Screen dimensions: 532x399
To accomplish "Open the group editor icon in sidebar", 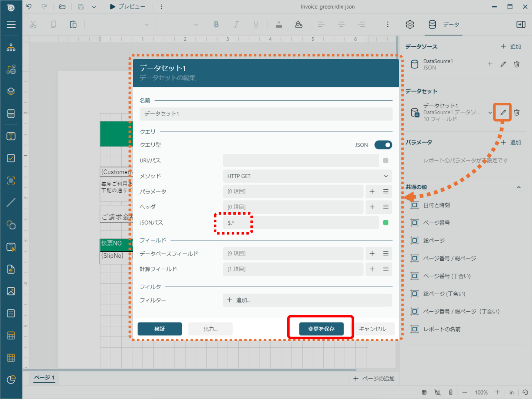I will 11,70.
